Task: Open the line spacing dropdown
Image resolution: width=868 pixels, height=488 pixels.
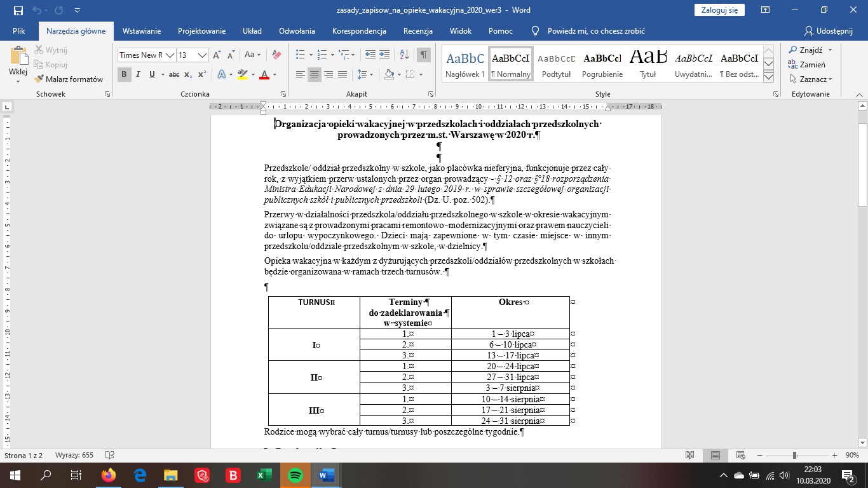Action: pos(365,74)
